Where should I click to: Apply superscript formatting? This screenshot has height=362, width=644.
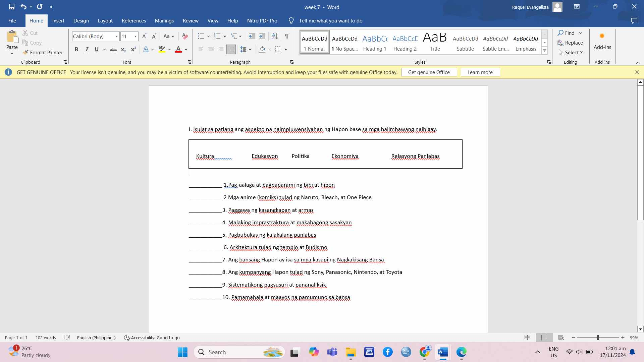tap(133, 50)
